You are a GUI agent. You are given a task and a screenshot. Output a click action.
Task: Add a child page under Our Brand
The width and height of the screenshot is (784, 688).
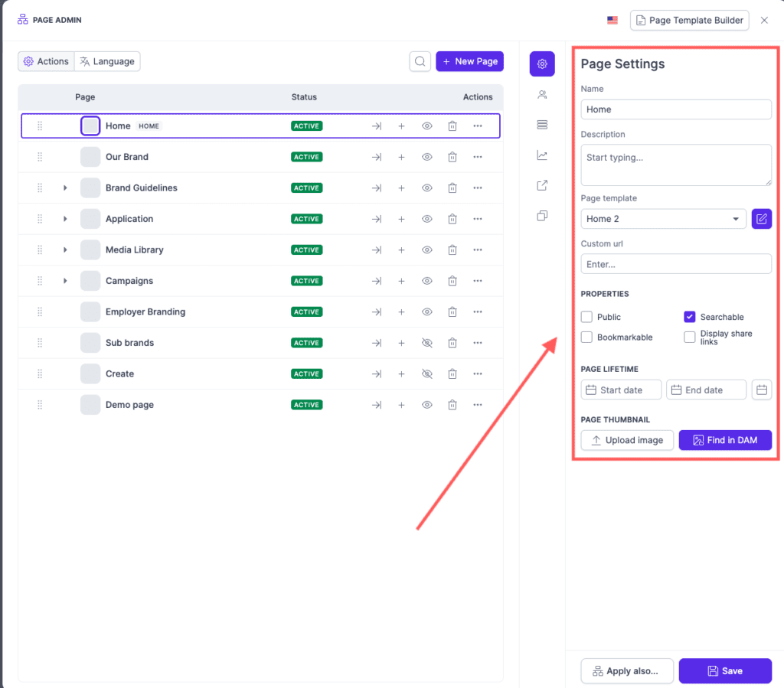pyautogui.click(x=401, y=156)
